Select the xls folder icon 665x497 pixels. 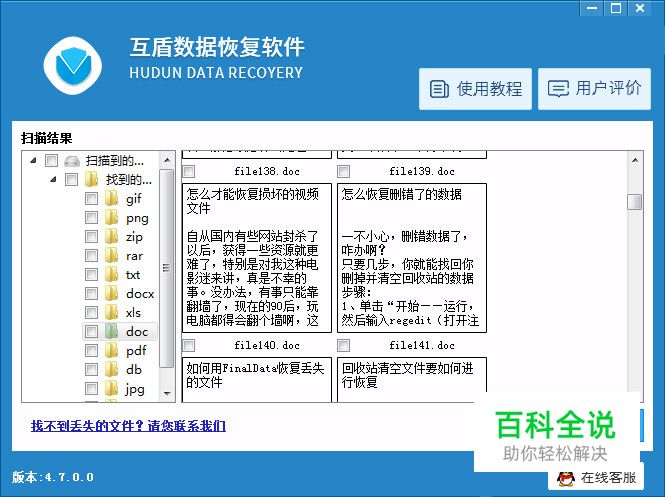tap(111, 312)
